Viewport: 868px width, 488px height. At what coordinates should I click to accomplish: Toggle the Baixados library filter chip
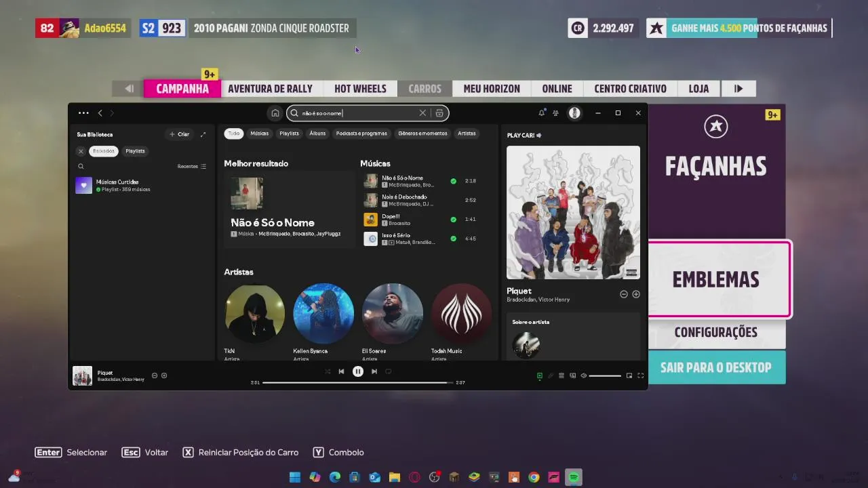tap(104, 151)
